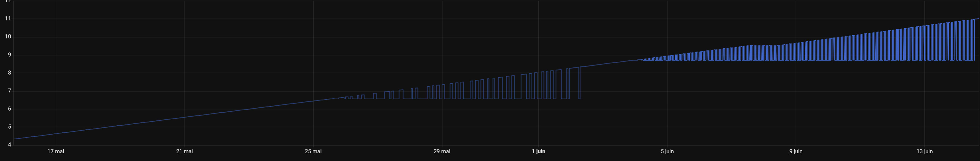Image resolution: width=980 pixels, height=161 pixels.
Task: Click the y-axis value '9'
Action: (x=10, y=55)
